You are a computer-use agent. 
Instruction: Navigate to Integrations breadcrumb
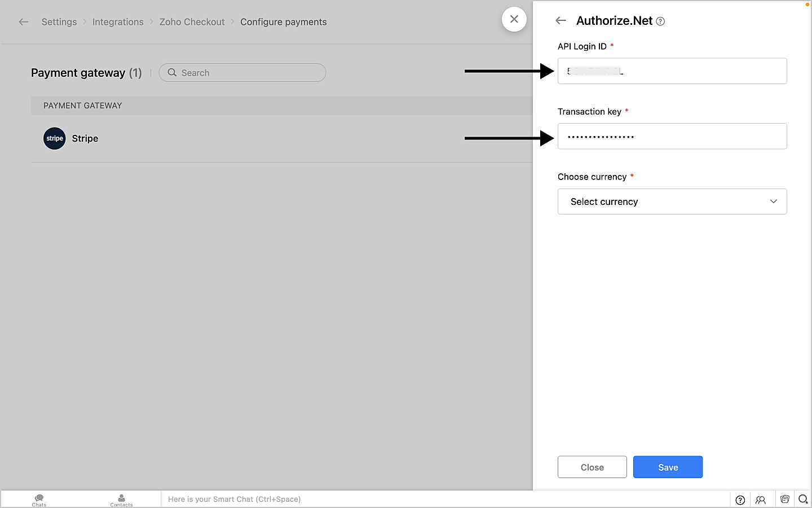click(x=118, y=22)
